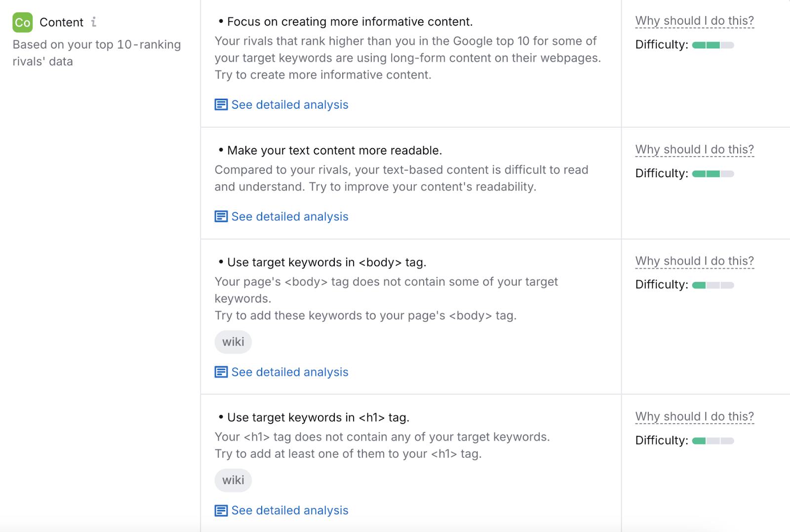The width and height of the screenshot is (790, 532).
Task: Click difficulty bar for h1 tag idea
Action: click(713, 441)
